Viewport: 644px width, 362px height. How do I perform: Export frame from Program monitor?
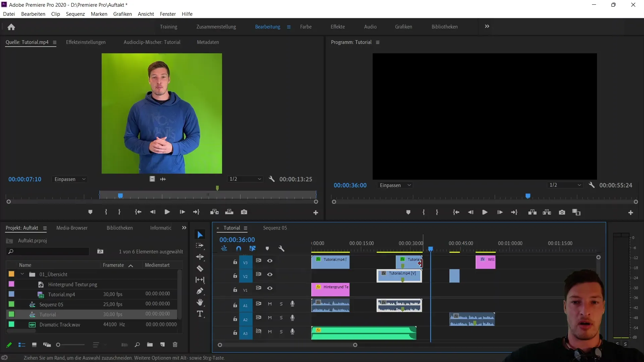point(562,212)
